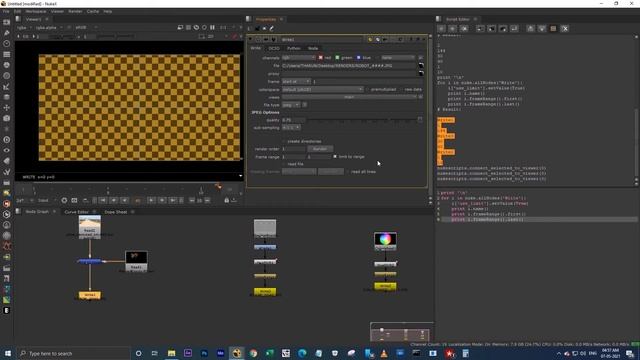
Task: Open the Workspace menu
Action: tap(36, 11)
